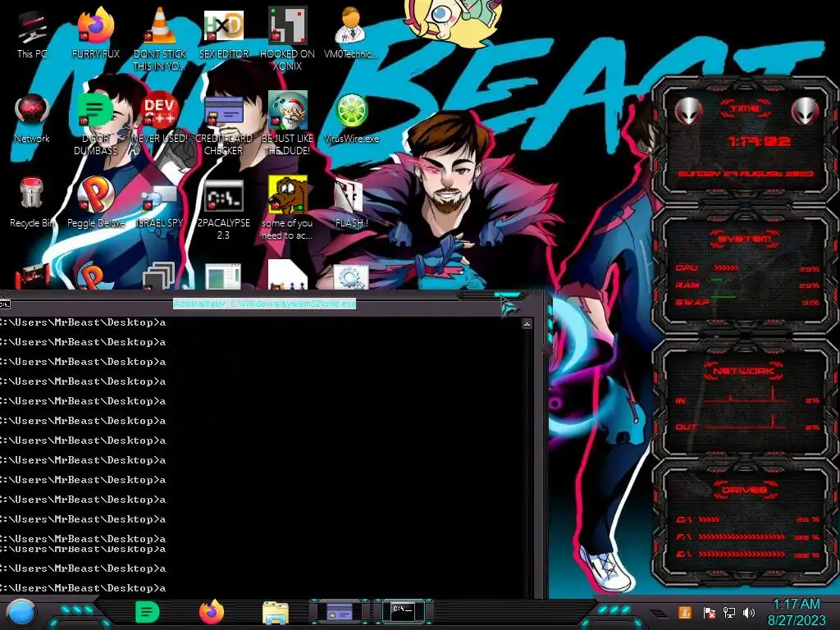840x630 pixels.
Task: Open the Network desktop icon
Action: click(32, 118)
